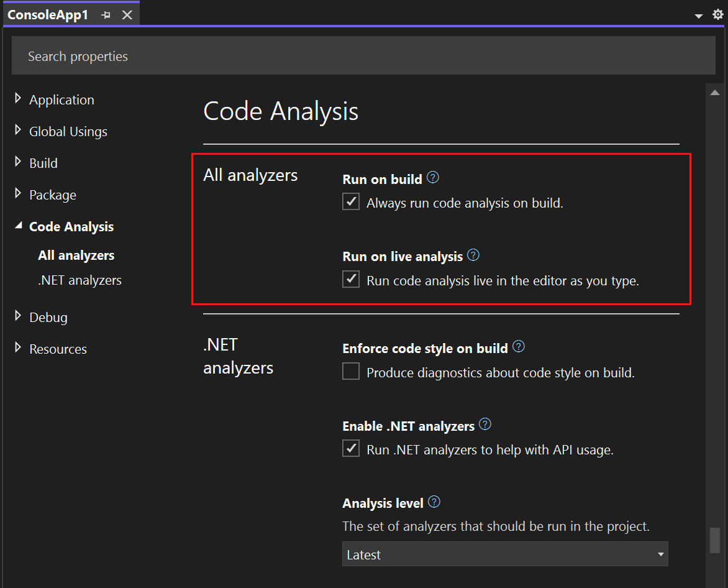The height and width of the screenshot is (588, 728).
Task: Disable Run code analysis live in the editor
Action: (x=351, y=279)
